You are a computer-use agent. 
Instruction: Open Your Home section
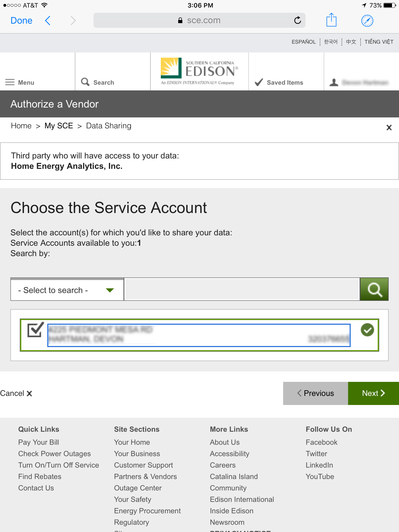point(132,442)
